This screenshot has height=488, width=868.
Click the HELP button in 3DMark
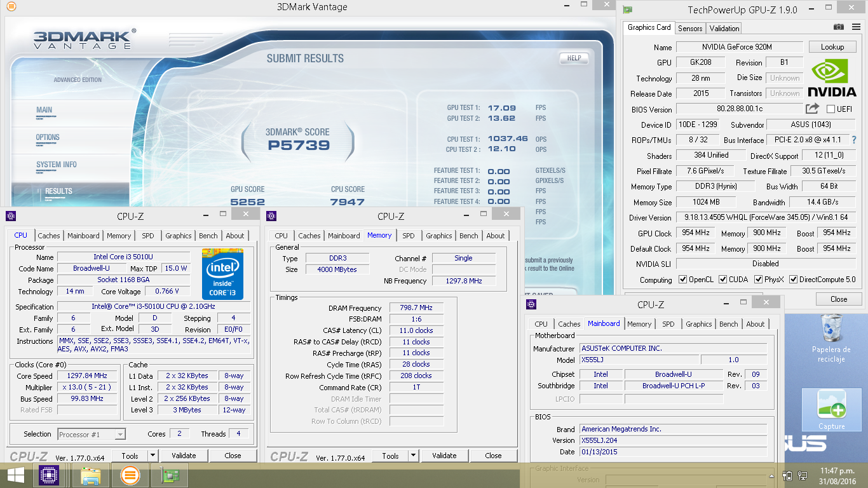[x=574, y=58]
